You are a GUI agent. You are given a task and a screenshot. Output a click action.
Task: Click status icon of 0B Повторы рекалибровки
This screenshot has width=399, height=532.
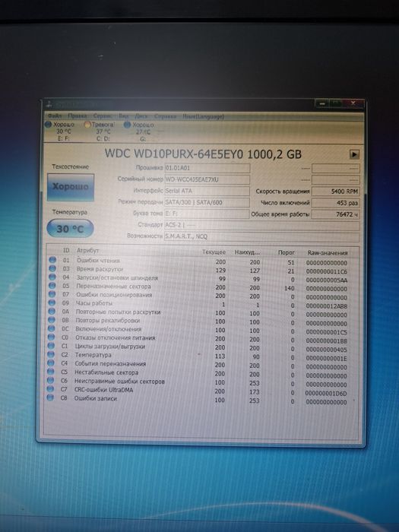coord(51,320)
